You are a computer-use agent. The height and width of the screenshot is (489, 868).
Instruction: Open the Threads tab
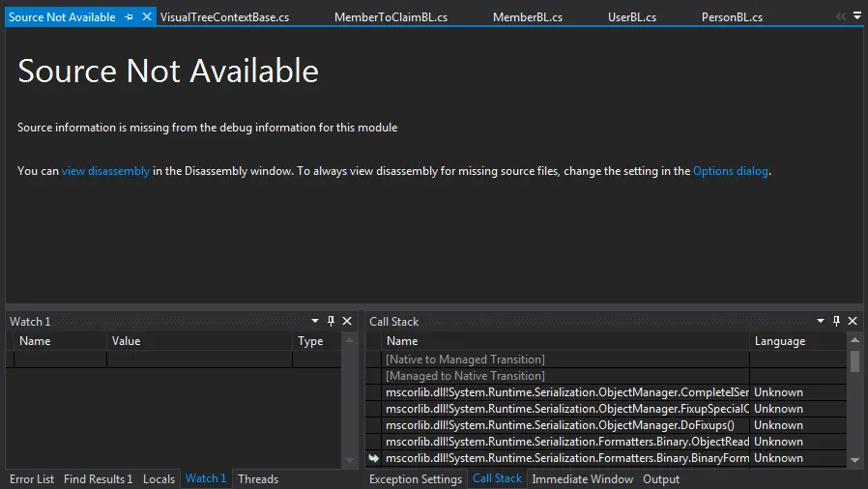pyautogui.click(x=258, y=479)
